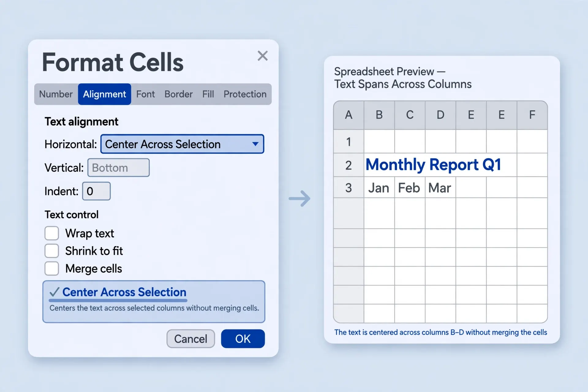This screenshot has height=392, width=588.
Task: Enable the Merge cells checkbox
Action: (52, 269)
